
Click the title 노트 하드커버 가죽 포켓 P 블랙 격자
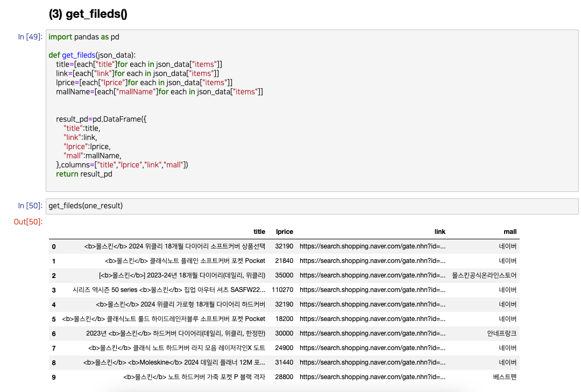point(194,377)
